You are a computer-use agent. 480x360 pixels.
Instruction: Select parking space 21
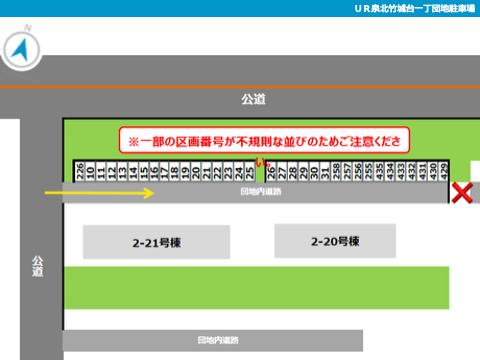[207, 171]
